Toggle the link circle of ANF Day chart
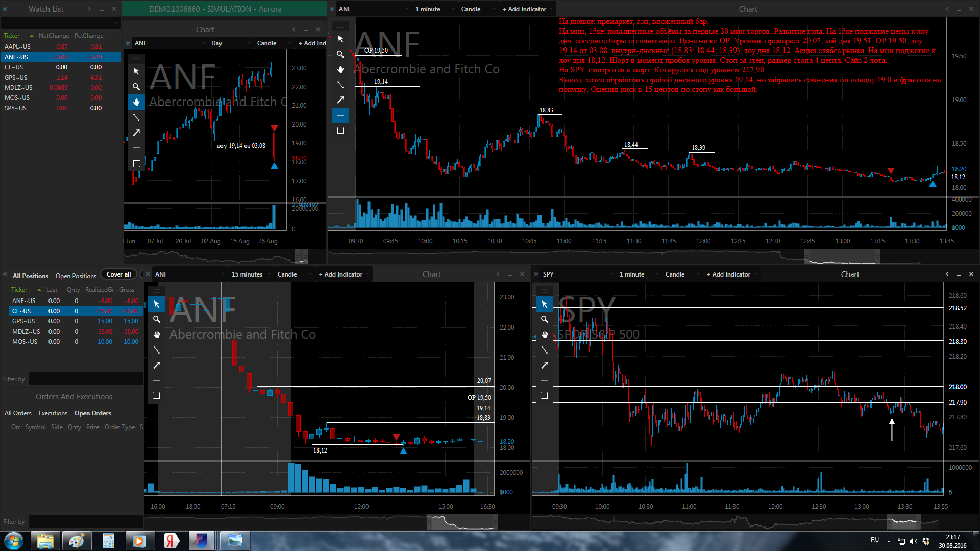This screenshot has width=980, height=551. pyautogui.click(x=128, y=43)
